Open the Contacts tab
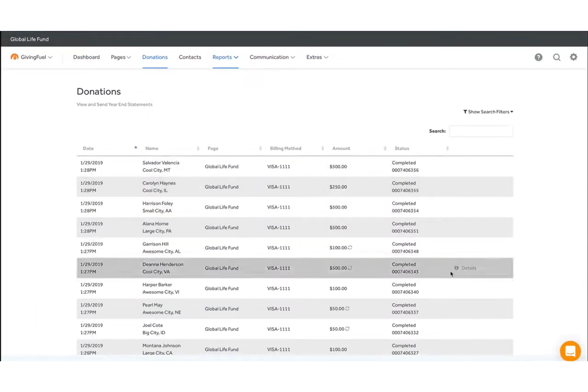Image resolution: width=588 pixels, height=392 pixels. click(190, 57)
